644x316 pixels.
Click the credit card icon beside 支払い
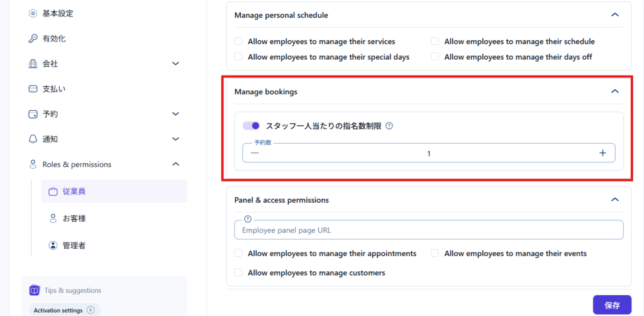pyautogui.click(x=33, y=89)
